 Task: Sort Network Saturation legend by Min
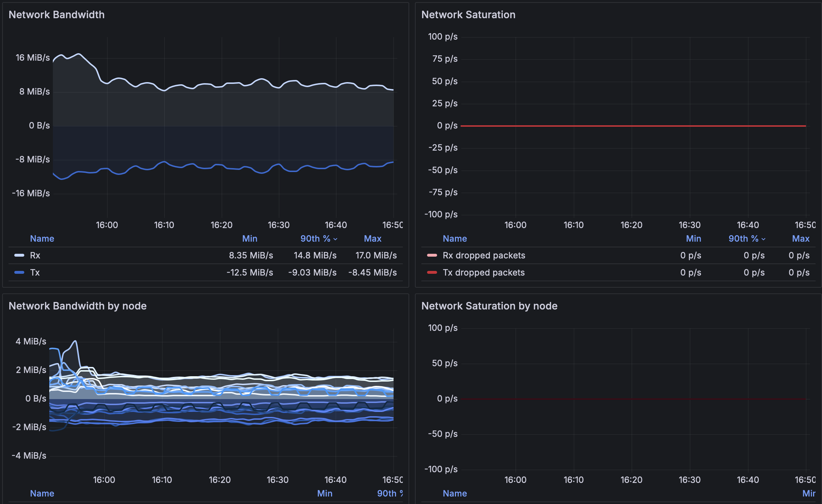tap(693, 238)
